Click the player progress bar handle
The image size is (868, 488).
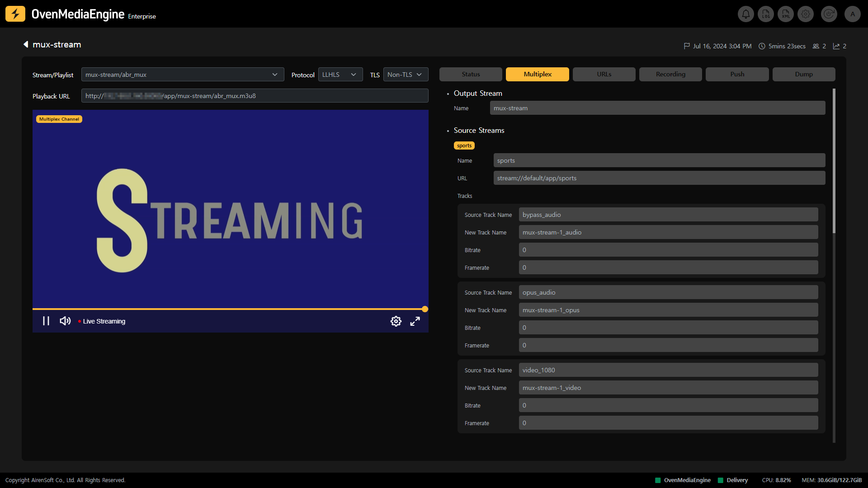(425, 309)
